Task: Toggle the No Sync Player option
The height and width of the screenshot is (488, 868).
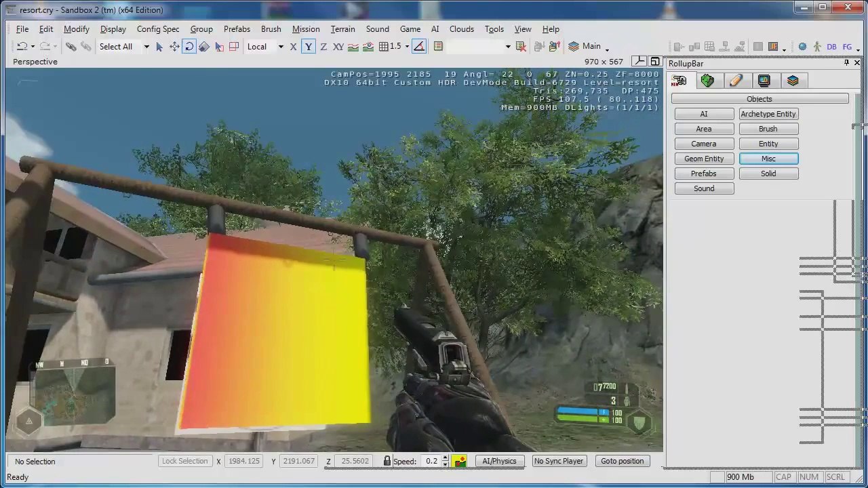Action: 558,461
